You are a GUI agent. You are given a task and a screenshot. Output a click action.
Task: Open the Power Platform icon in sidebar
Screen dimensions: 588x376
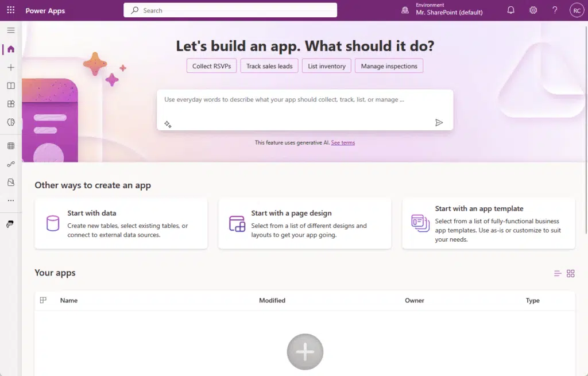(10, 224)
